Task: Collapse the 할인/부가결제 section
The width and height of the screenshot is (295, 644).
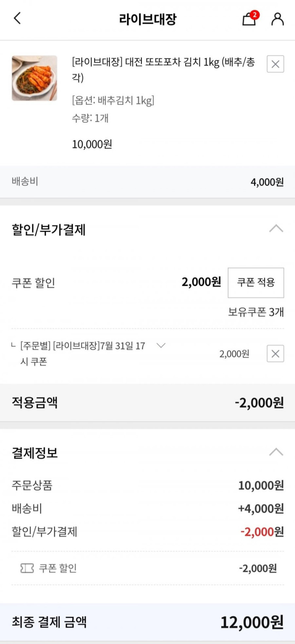Action: tap(276, 229)
